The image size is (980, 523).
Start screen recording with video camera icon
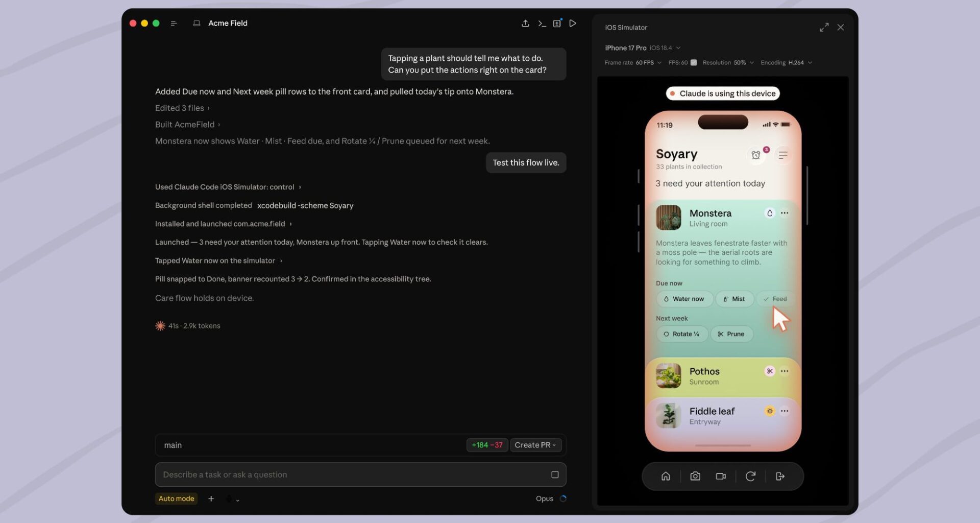(721, 476)
